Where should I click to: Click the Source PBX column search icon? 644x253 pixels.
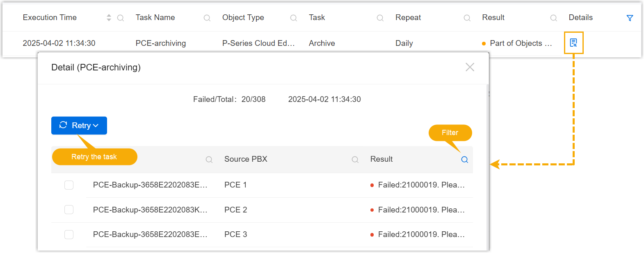355,160
